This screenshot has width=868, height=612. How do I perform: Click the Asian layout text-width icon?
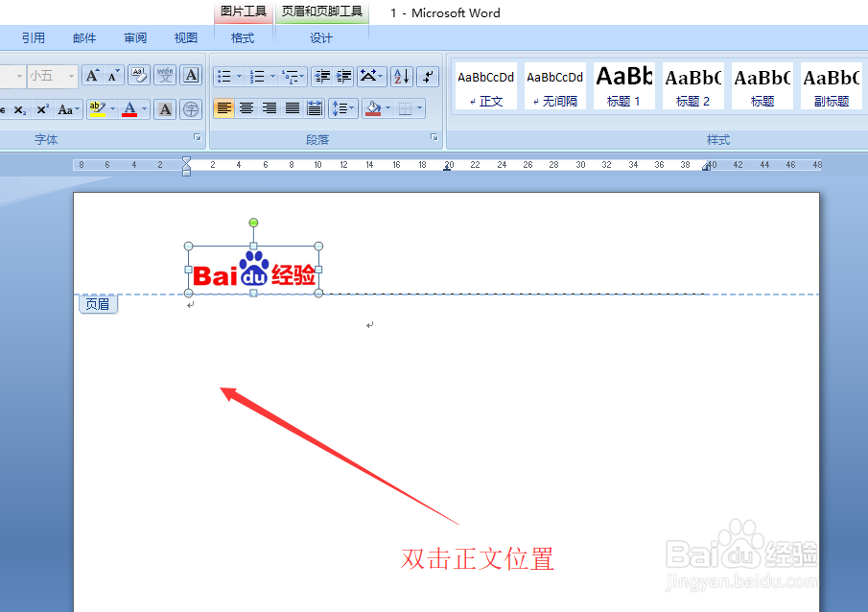pos(371,77)
